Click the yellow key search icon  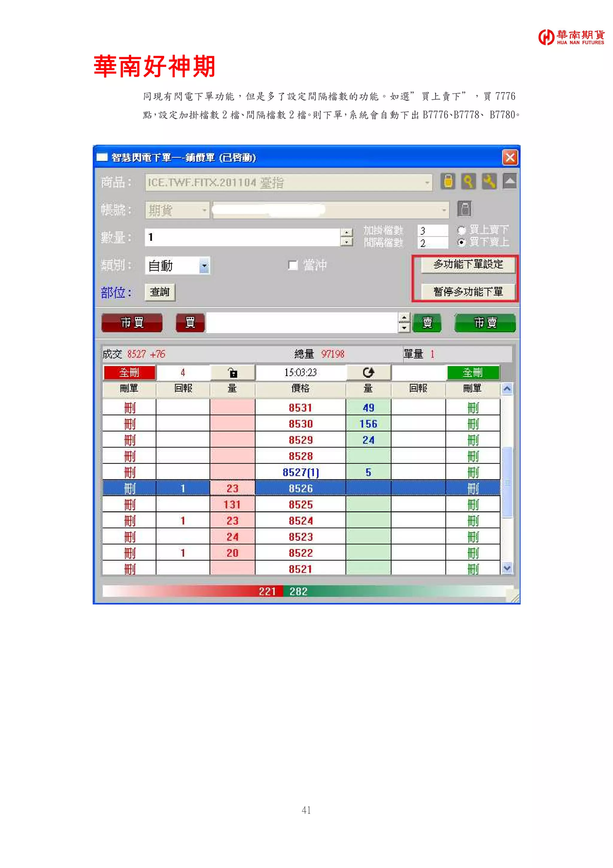(468, 182)
